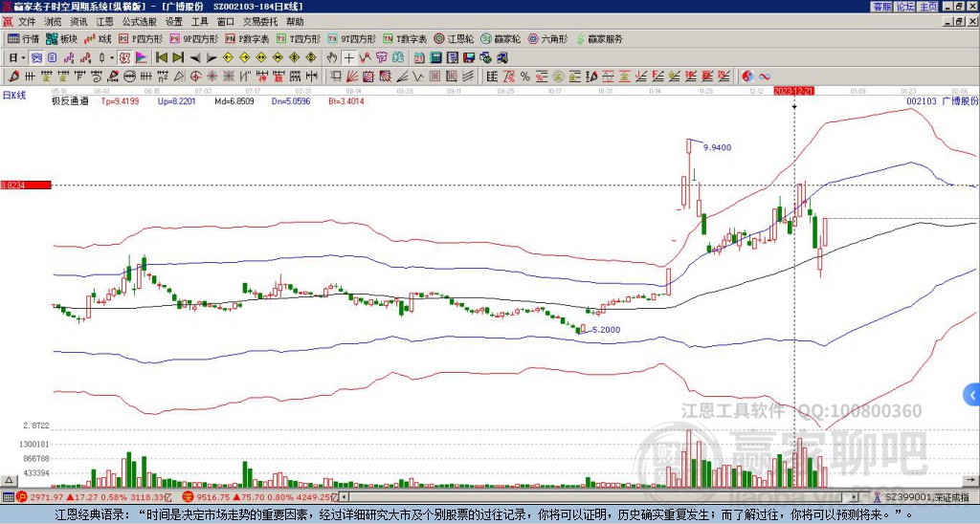Open the P数字表 number table
This screenshot has width=980, height=524.
[x=247, y=38]
